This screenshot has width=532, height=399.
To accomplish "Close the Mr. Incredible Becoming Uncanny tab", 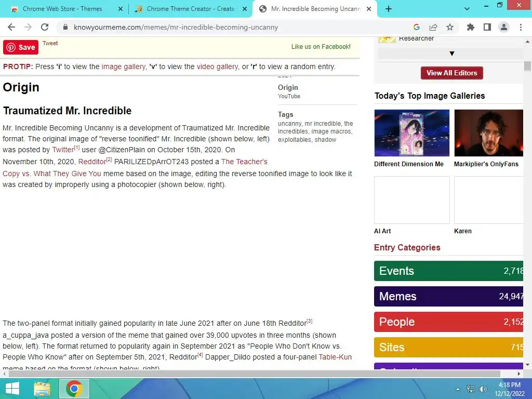I will (x=369, y=9).
